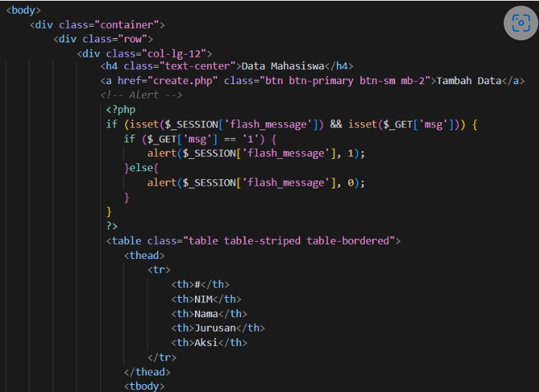Place cursor on the Tambah Data text

(468, 81)
